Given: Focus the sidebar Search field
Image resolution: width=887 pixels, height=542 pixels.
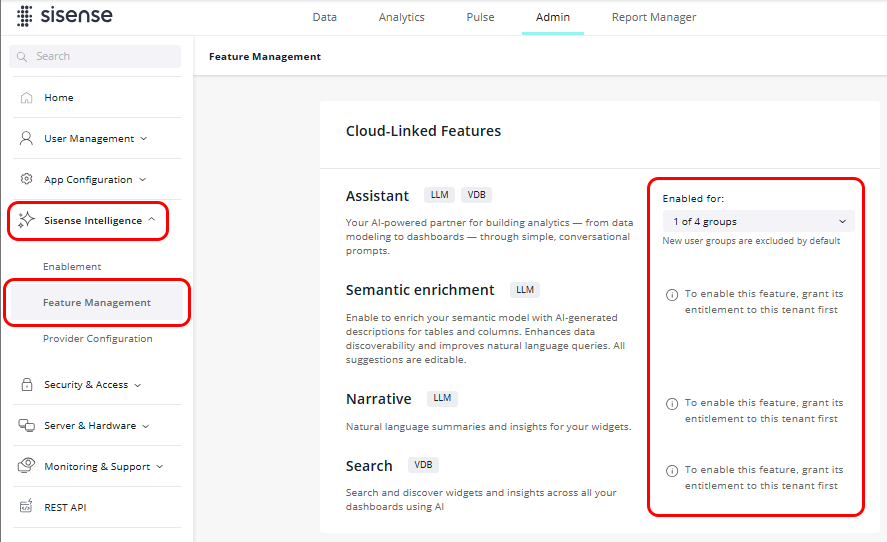Looking at the screenshot, I should pos(95,57).
